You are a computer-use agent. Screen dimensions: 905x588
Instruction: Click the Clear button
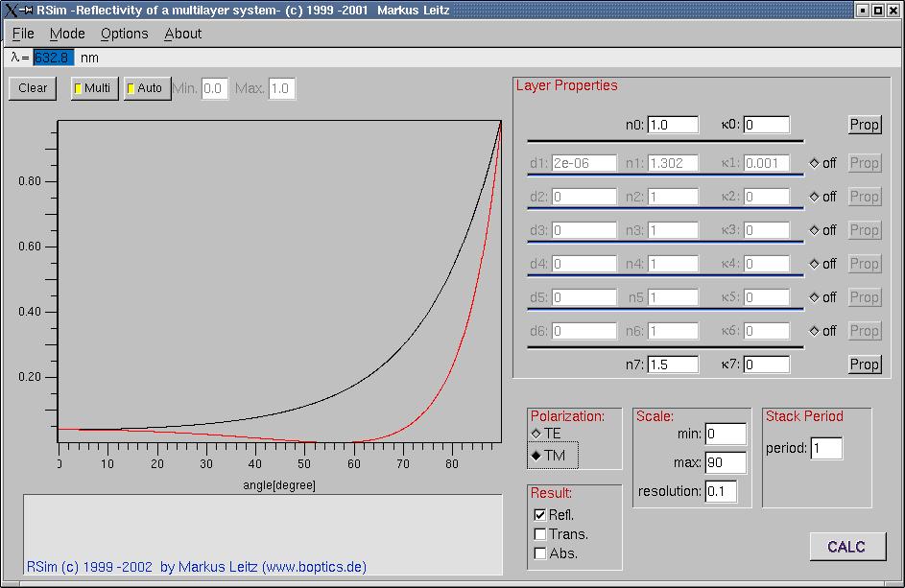tap(33, 88)
